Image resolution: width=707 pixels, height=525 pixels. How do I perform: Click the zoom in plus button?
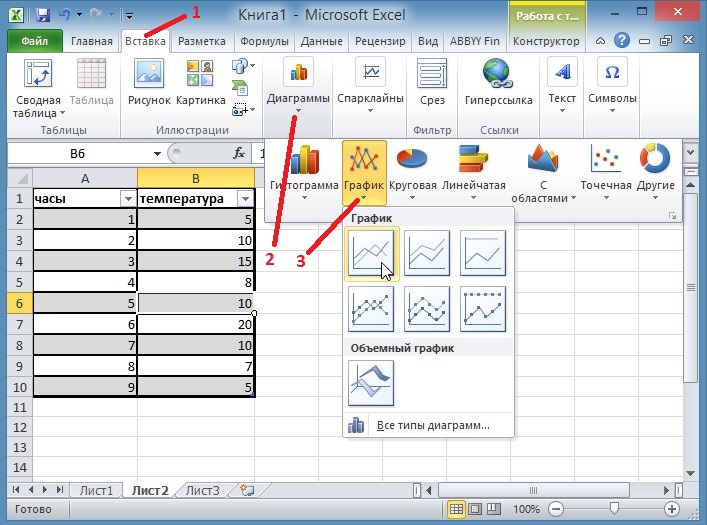672,510
